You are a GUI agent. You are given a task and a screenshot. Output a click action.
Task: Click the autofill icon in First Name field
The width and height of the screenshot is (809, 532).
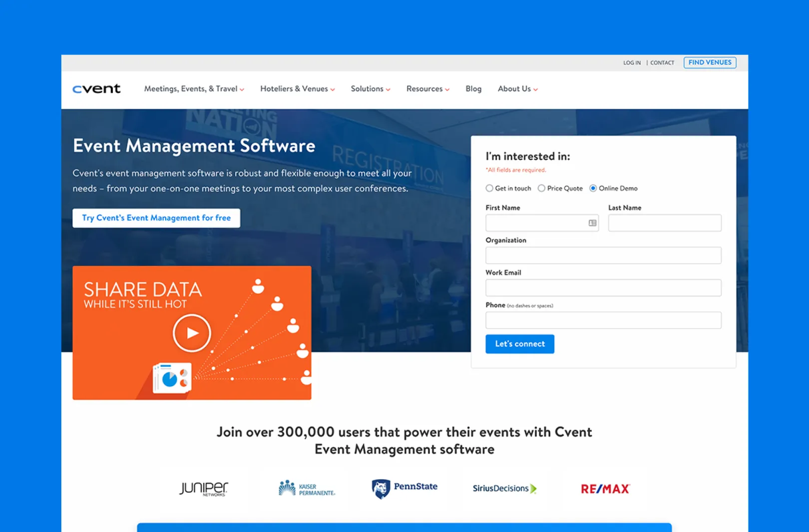(x=592, y=223)
